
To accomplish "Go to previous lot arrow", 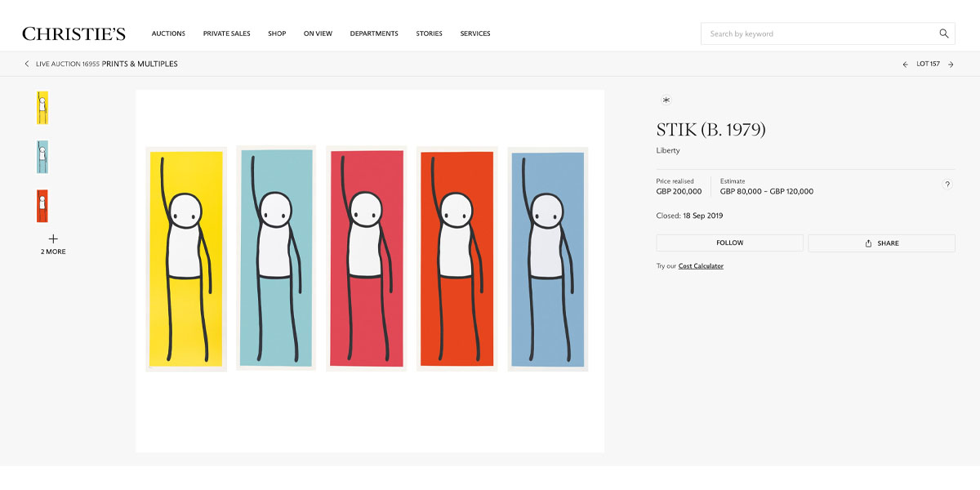I will (905, 64).
